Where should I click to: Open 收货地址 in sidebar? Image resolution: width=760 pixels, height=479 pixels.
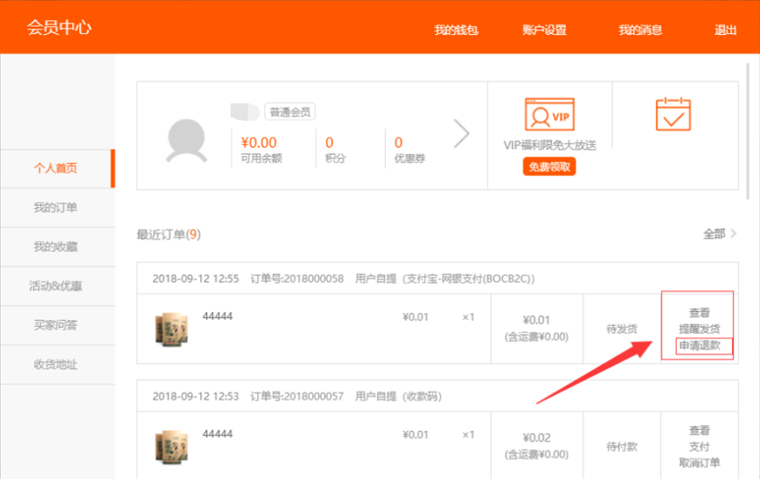tap(56, 364)
